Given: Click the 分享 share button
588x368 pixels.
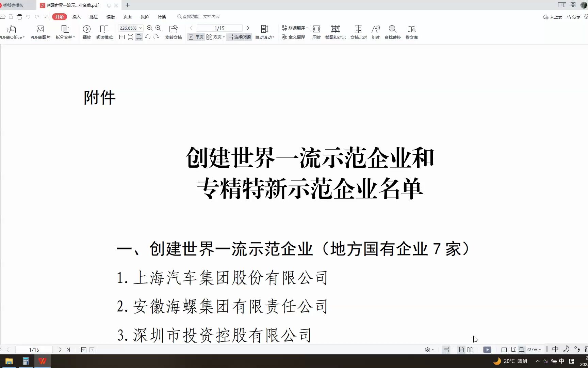Looking at the screenshot, I should [x=573, y=17].
